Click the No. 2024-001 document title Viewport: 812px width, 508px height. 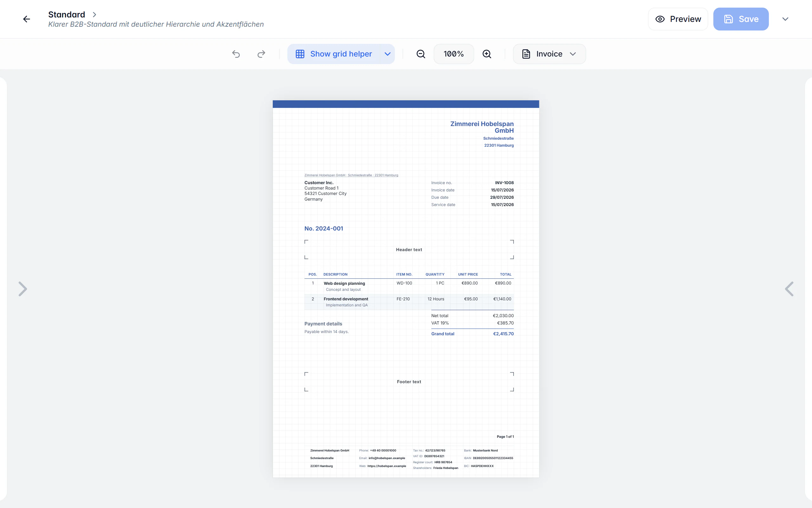324,229
